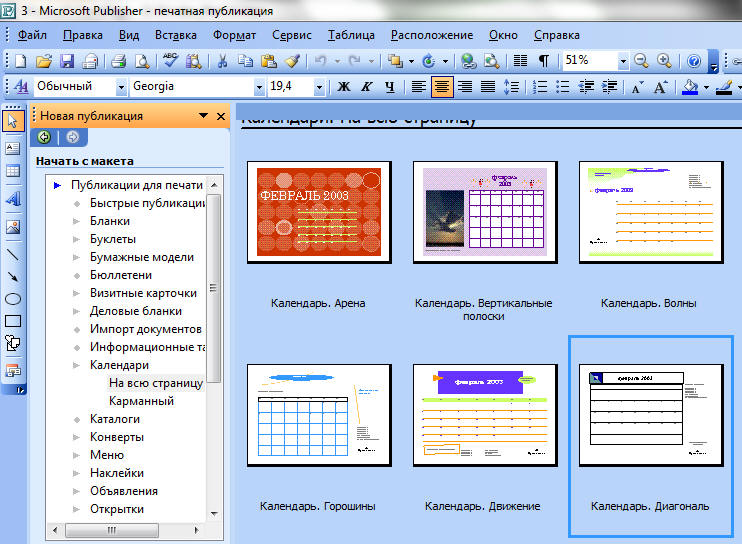Select the pointer Select Objects tool

tap(13, 121)
